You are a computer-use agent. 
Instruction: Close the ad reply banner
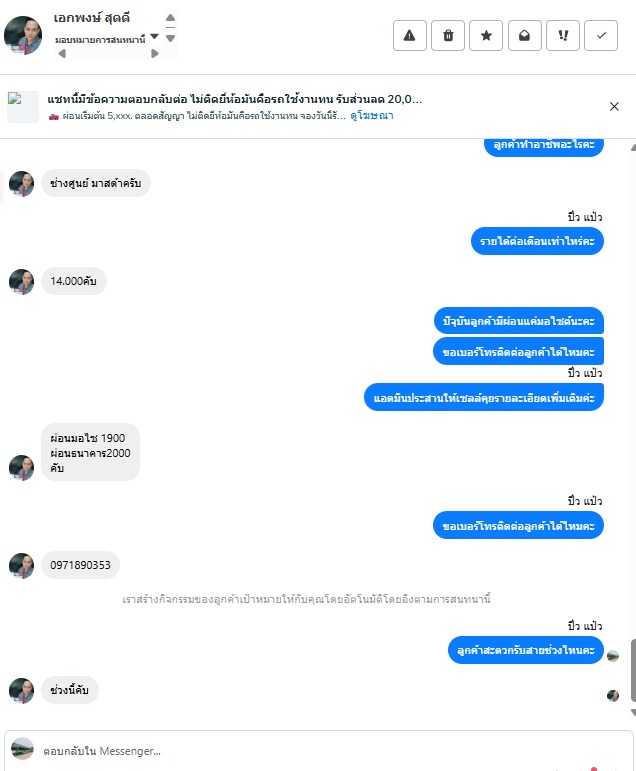point(614,106)
